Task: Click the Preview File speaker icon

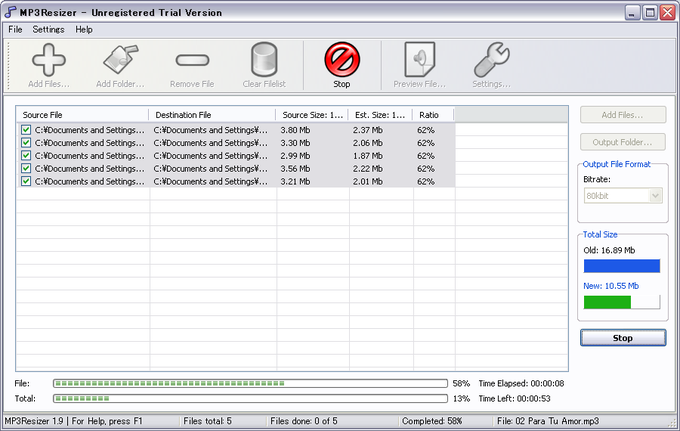Action: click(x=419, y=59)
